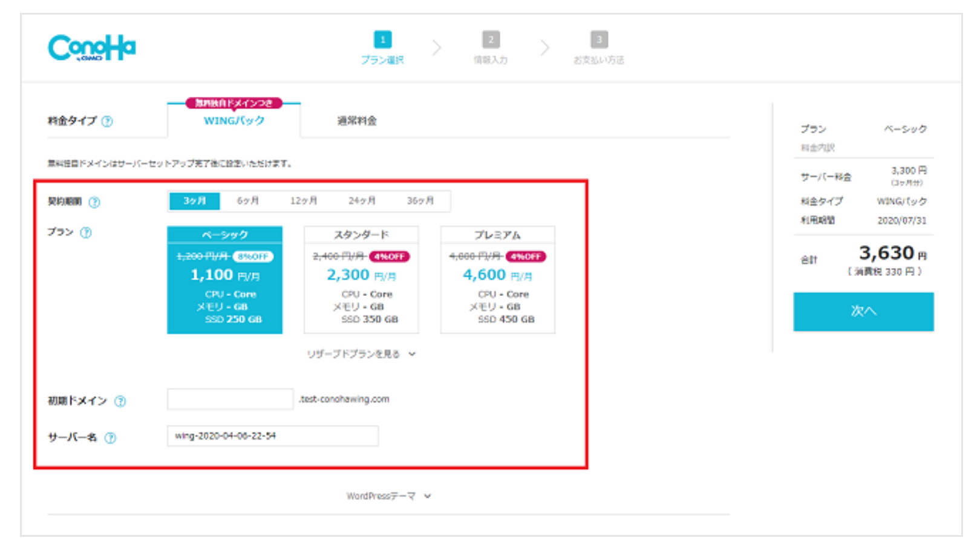Click step 2 情報入力 indicator
The width and height of the screenshot is (980, 549).
491,48
